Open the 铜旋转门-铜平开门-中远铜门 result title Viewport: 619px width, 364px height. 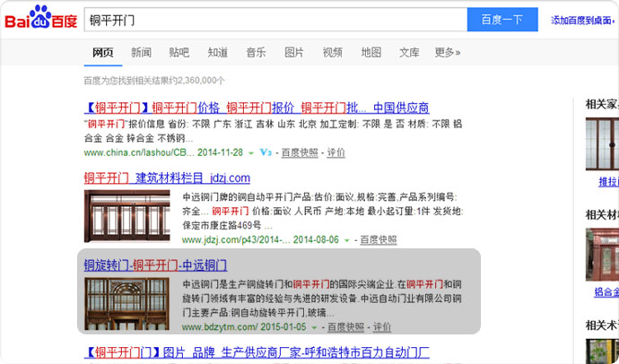(x=155, y=265)
